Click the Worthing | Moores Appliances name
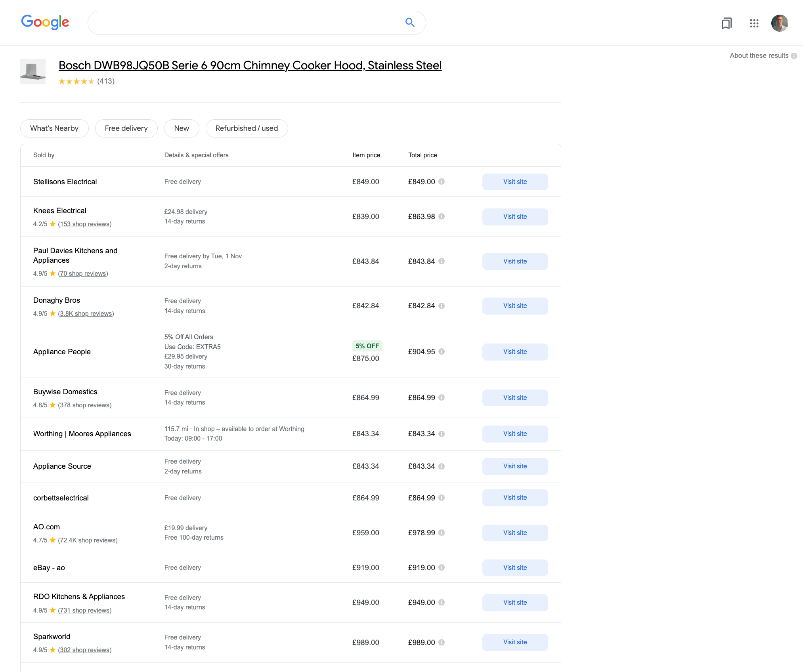The height and width of the screenshot is (672, 803). [x=82, y=434]
